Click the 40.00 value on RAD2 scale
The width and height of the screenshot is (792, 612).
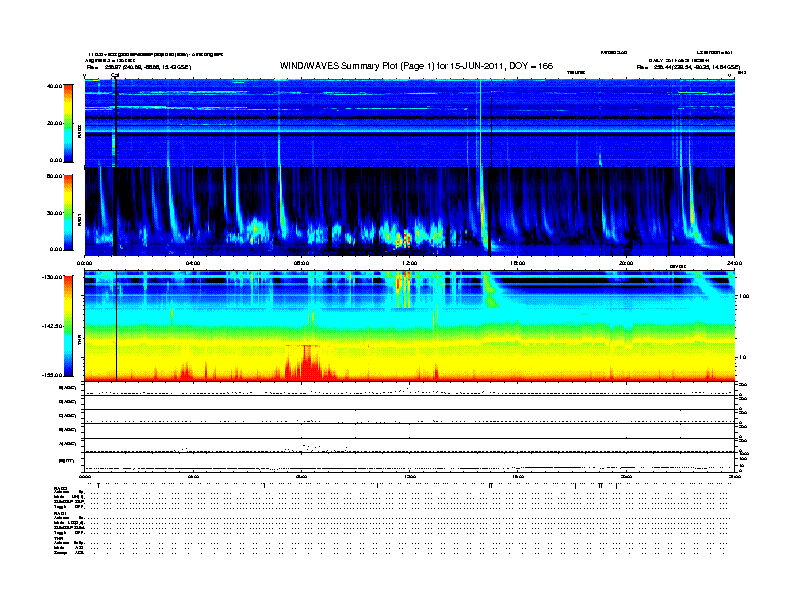[55, 86]
